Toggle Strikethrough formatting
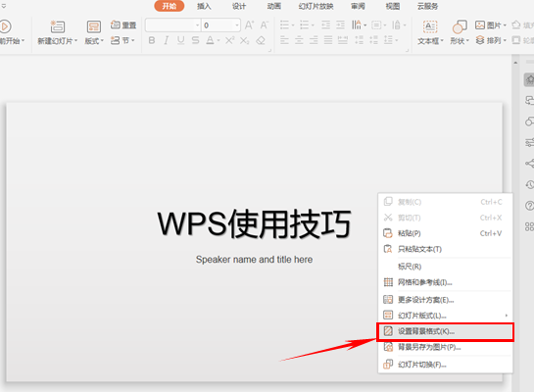This screenshot has width=534, height=392. (196, 40)
